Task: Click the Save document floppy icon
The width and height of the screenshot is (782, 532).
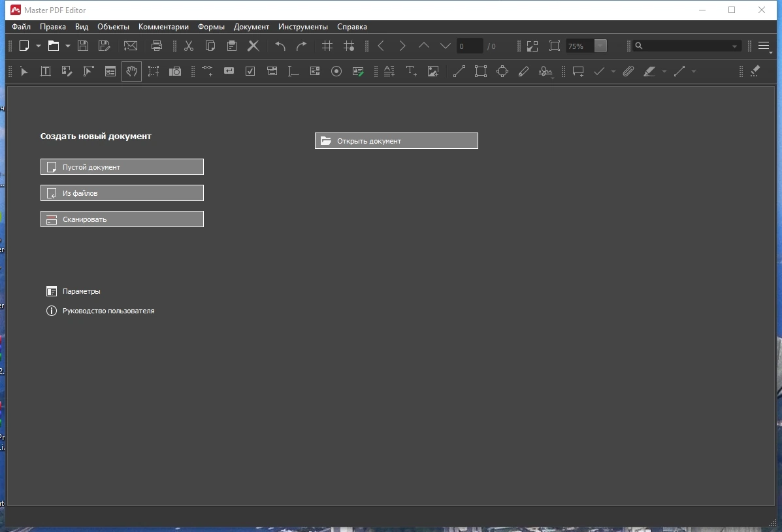Action: click(x=83, y=46)
